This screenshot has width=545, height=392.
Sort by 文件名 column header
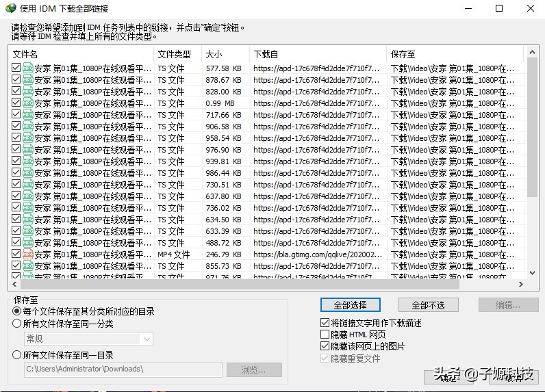click(81, 54)
